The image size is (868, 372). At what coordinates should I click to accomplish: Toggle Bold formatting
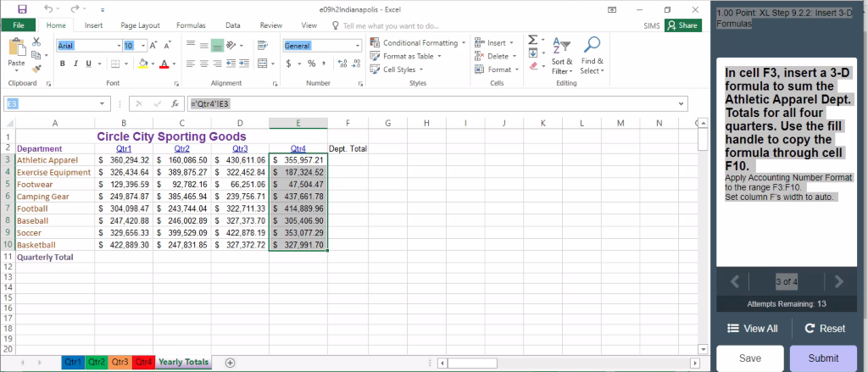point(63,64)
